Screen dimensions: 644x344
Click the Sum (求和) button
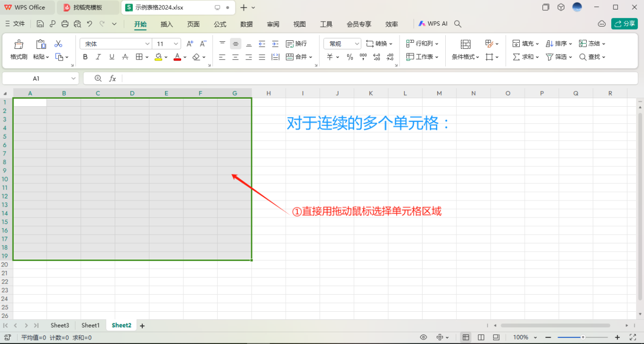coord(526,57)
